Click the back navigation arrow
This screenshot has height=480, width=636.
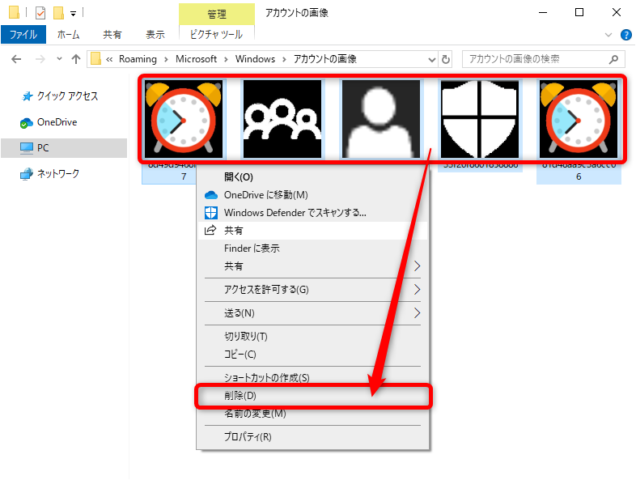16,59
